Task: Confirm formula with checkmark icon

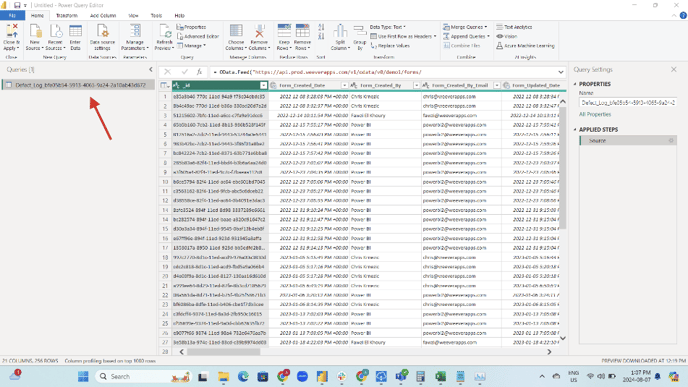Action: 184,72
